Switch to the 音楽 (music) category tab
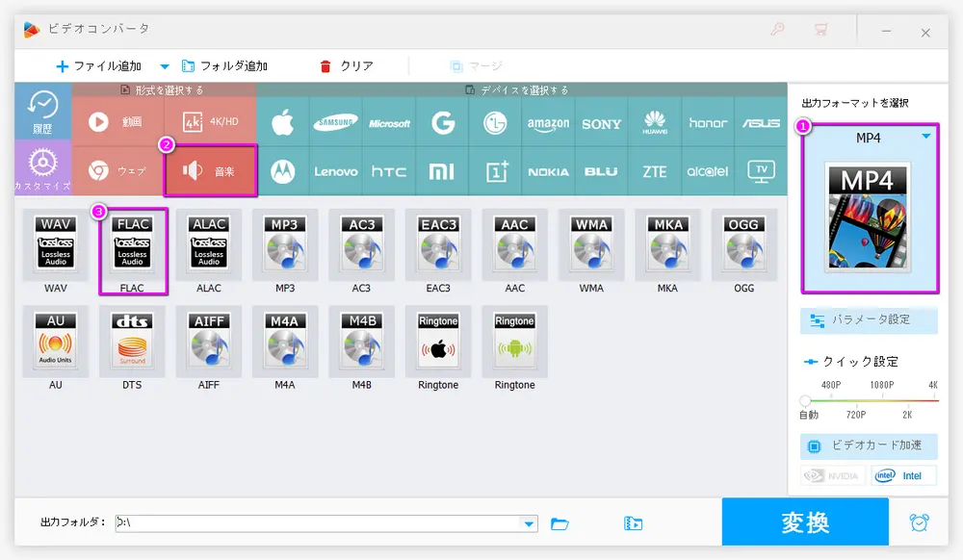 point(211,171)
